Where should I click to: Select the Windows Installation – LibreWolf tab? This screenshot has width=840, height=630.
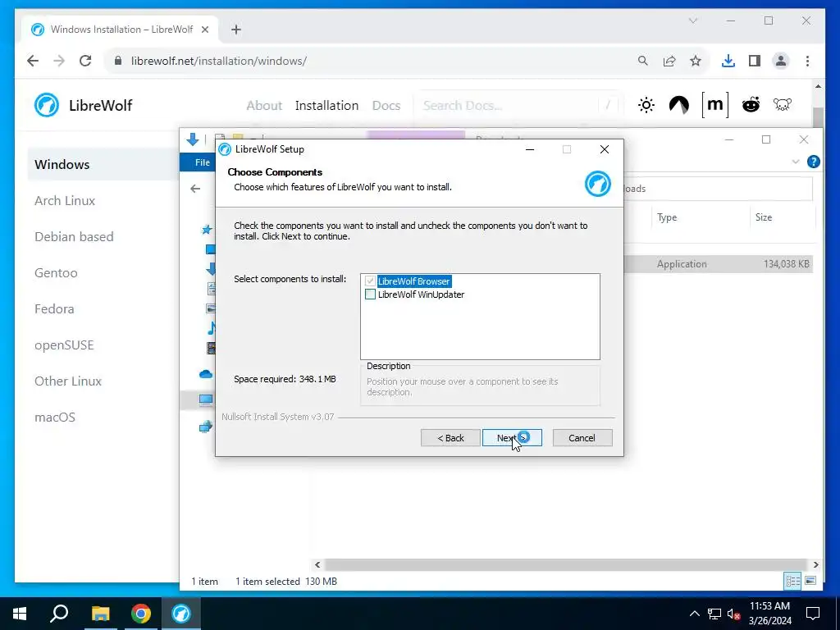pyautogui.click(x=121, y=30)
